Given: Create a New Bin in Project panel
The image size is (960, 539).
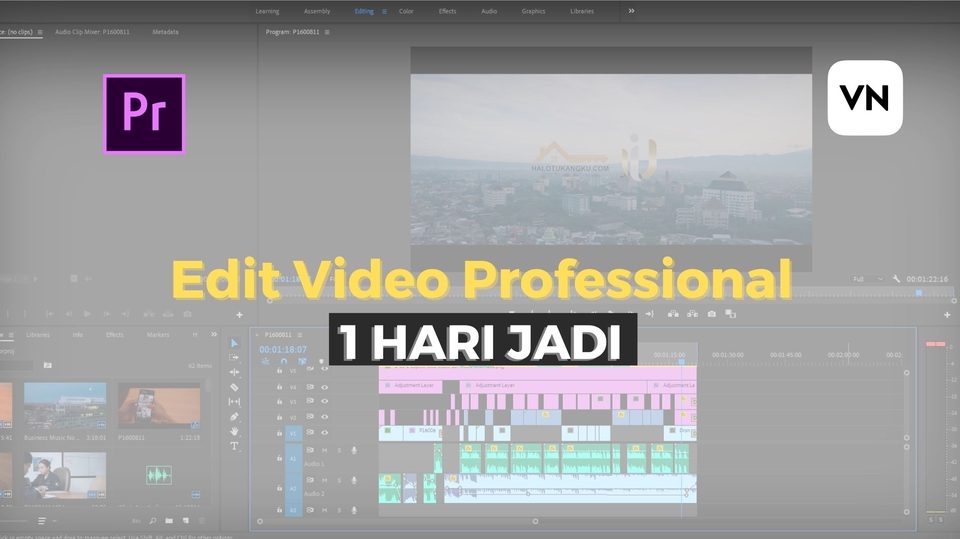Looking at the screenshot, I should 169,521.
